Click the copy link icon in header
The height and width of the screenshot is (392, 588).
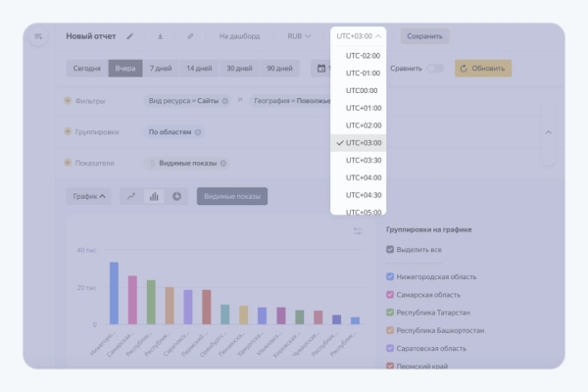point(190,36)
